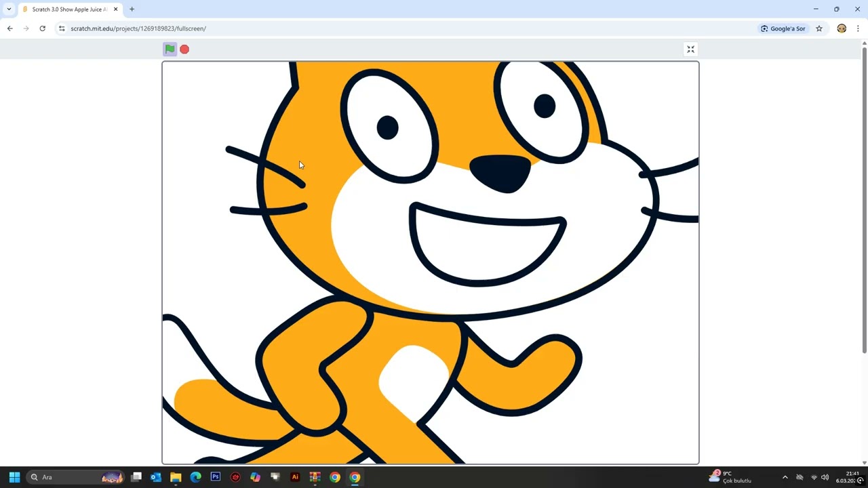Open Task View from the taskbar
This screenshot has height=488, width=868.
click(136, 477)
